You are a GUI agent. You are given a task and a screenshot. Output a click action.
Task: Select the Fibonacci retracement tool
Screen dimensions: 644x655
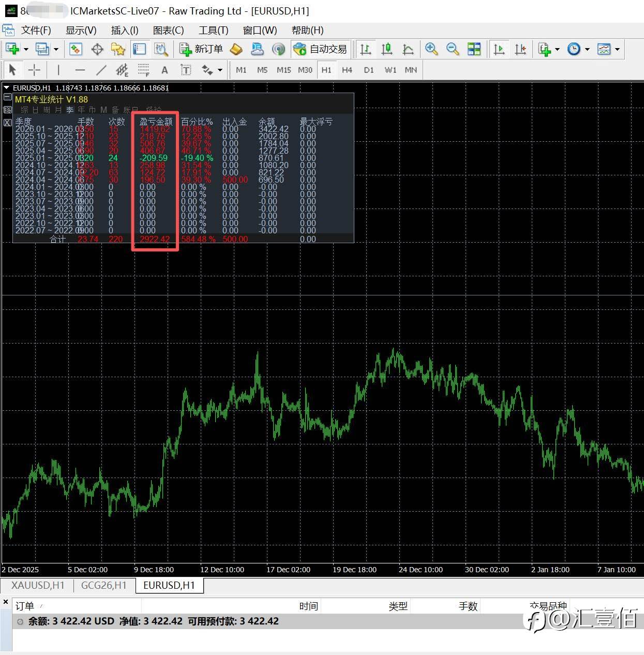pyautogui.click(x=143, y=70)
